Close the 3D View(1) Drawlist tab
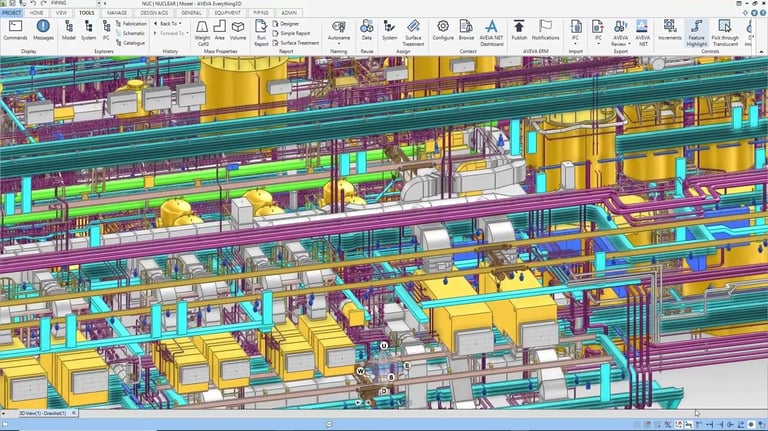Screen dimensions: 768x431 pos(74,413)
